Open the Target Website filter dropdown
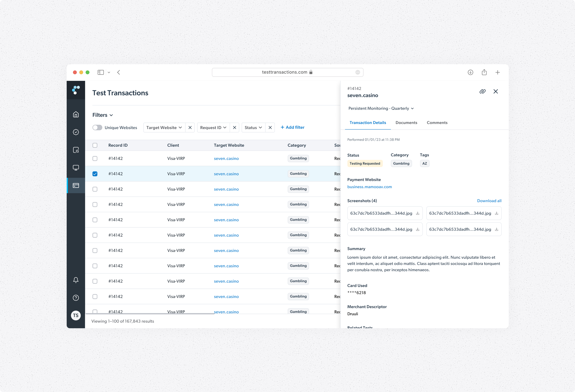This screenshot has height=392, width=575. coord(164,128)
